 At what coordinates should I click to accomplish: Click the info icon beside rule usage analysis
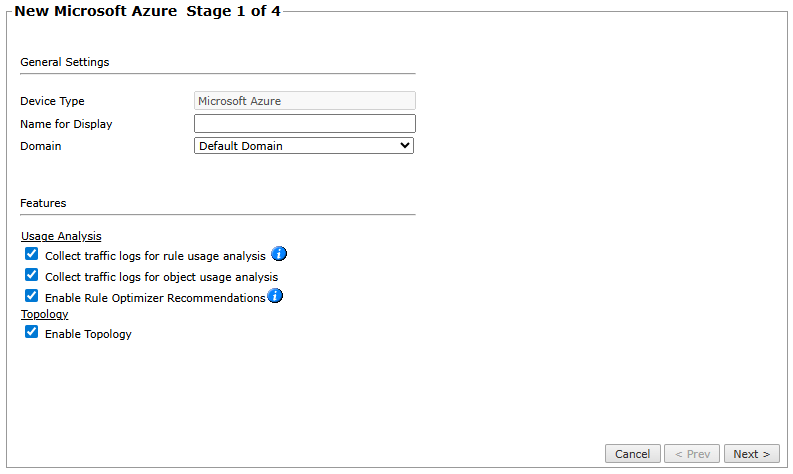coord(279,255)
